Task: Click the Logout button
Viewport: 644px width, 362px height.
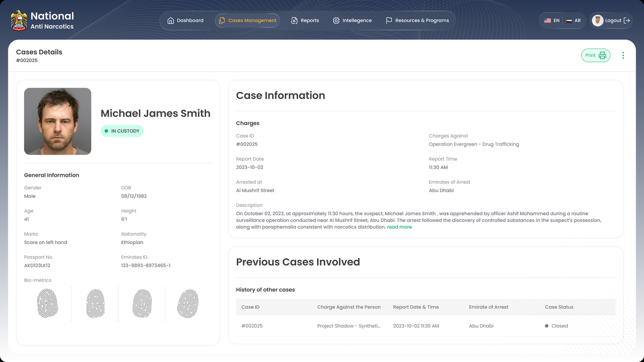Action: pos(611,21)
